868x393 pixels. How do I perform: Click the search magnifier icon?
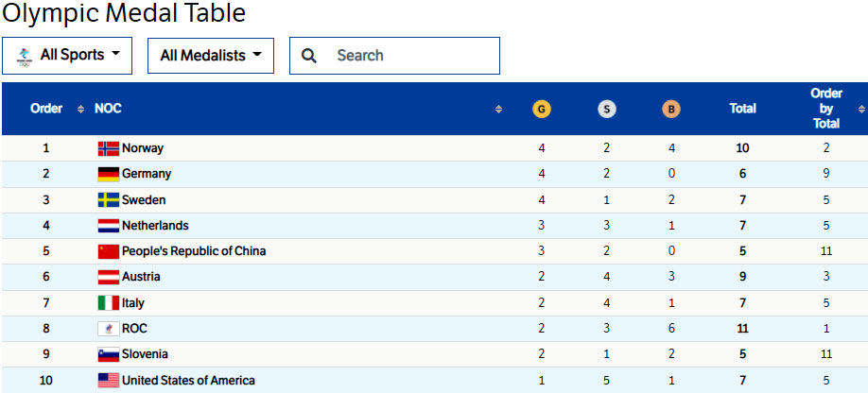(309, 56)
